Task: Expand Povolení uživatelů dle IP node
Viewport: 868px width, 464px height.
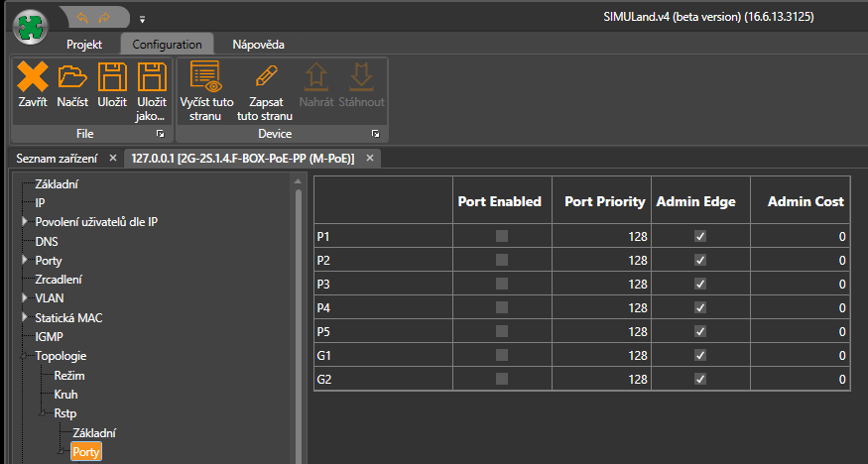Action: [25, 222]
